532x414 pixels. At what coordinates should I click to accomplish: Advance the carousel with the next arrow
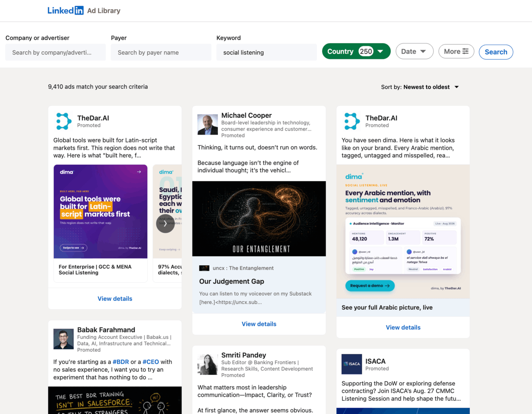165,223
